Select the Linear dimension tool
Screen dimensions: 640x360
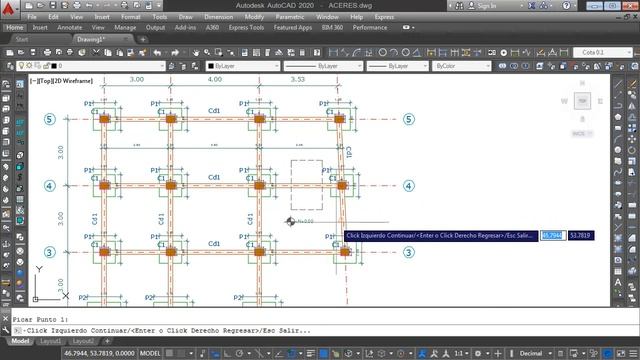click(333, 52)
